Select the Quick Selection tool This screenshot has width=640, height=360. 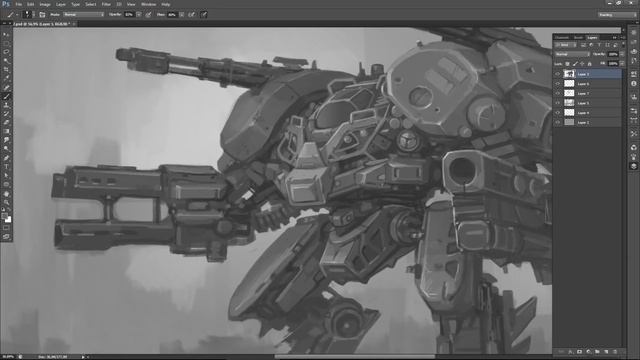pyautogui.click(x=6, y=61)
